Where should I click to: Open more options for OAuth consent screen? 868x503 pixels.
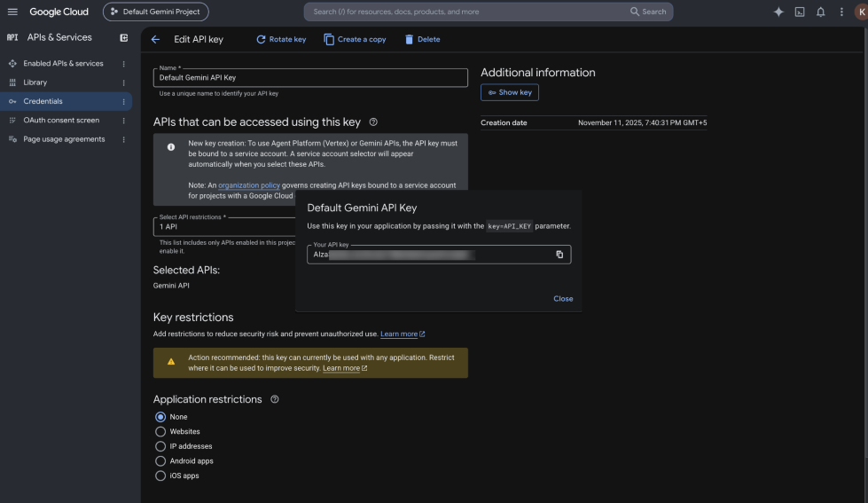click(x=123, y=121)
